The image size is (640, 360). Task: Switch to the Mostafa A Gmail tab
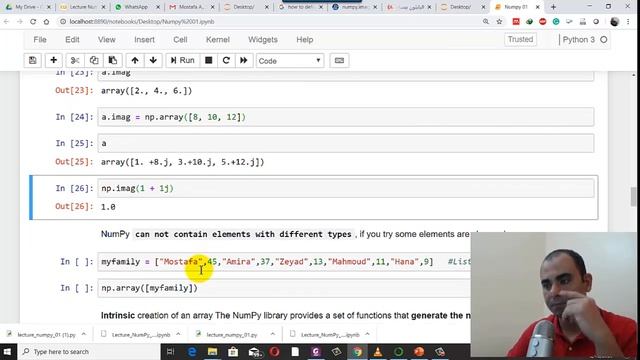point(191,7)
